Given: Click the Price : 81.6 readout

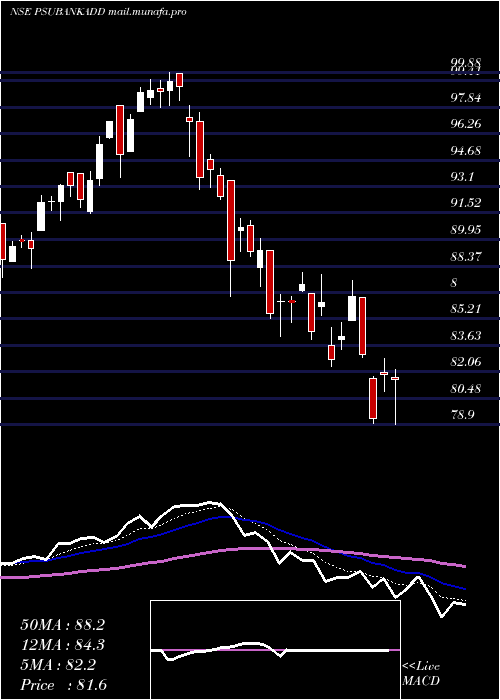Looking at the screenshot, I should [x=63, y=685].
